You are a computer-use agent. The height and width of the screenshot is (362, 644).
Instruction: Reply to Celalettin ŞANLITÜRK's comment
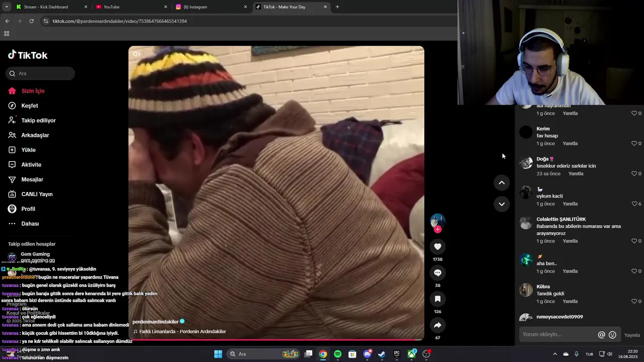(570, 241)
